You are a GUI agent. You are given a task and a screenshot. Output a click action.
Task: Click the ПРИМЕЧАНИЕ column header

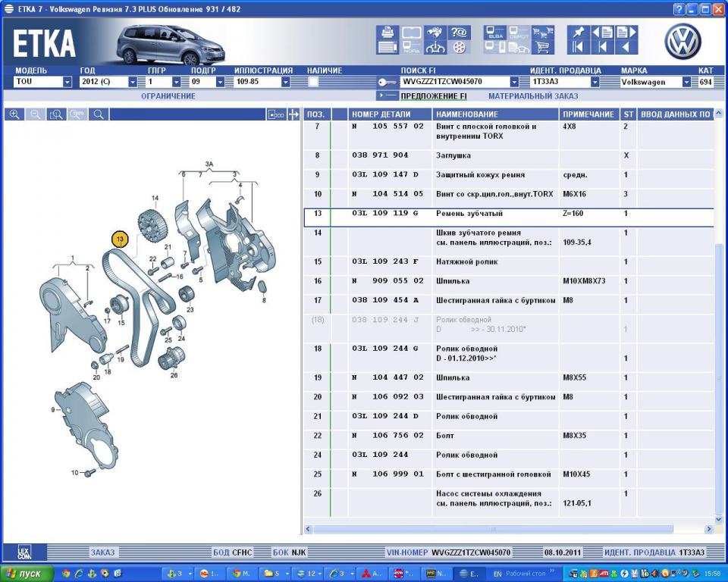(x=590, y=114)
